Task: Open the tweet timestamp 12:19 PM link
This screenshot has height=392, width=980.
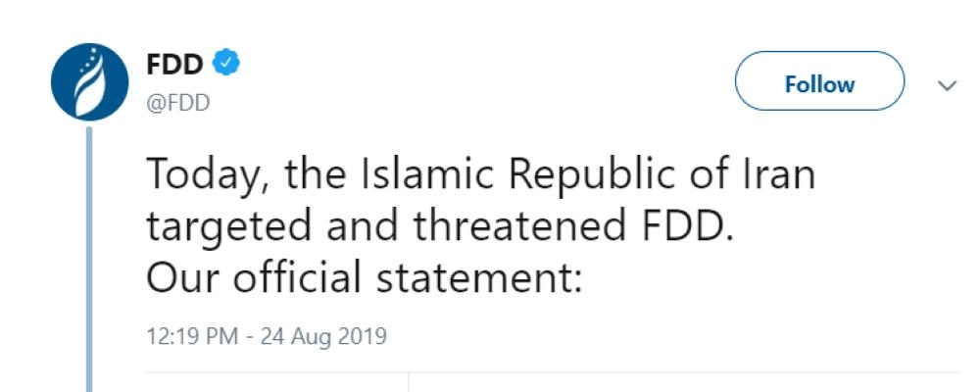Action: (192, 336)
